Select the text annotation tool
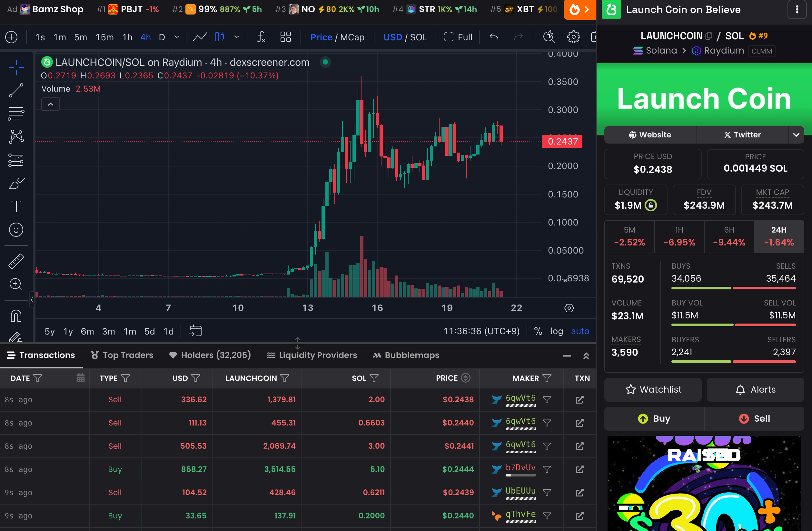 pos(16,206)
